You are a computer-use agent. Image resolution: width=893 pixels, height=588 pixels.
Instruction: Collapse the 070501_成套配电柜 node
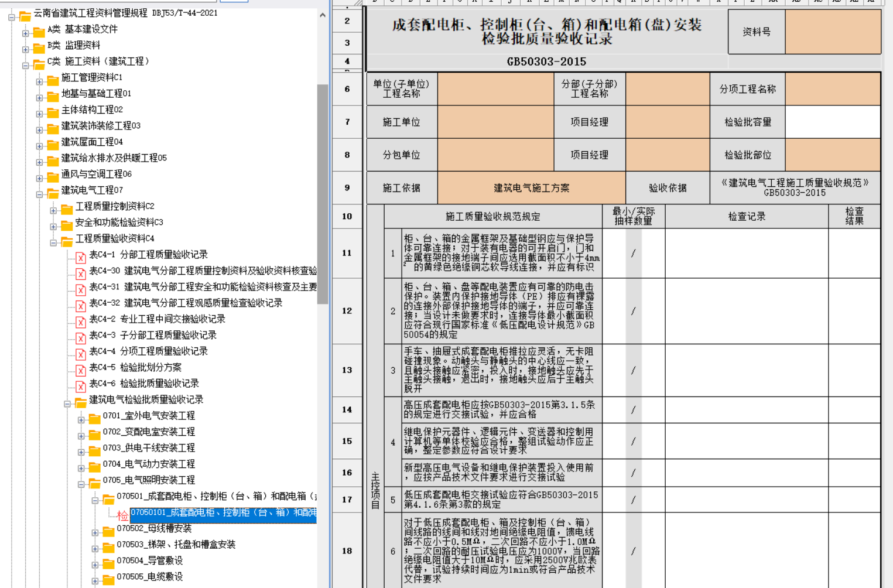pos(95,500)
